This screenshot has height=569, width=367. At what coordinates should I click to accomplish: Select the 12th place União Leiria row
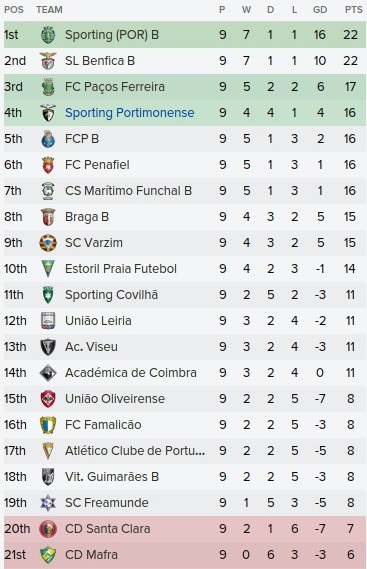[185, 321]
